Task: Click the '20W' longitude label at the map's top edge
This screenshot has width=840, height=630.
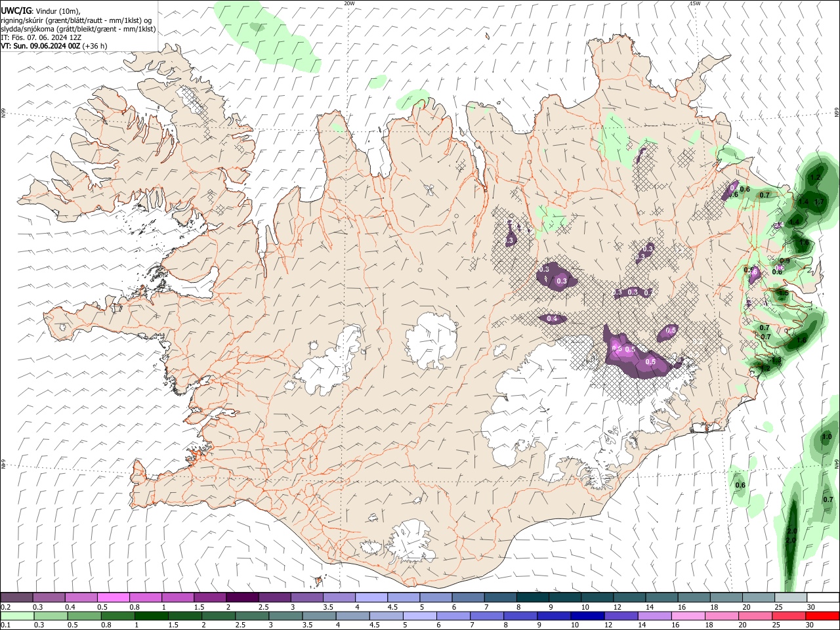Action: tap(349, 3)
